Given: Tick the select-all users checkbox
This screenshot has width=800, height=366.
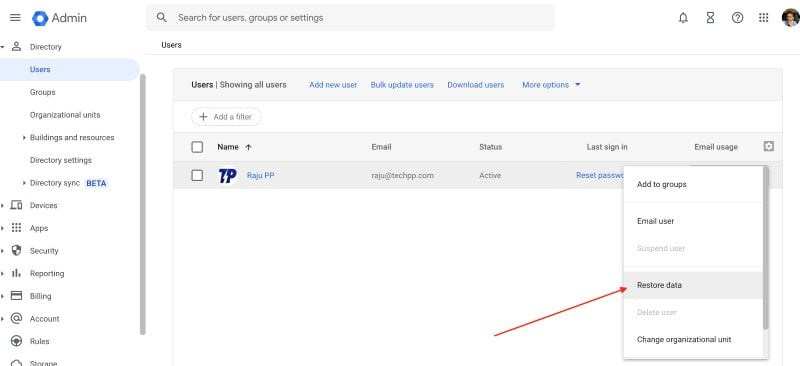Looking at the screenshot, I should coord(197,147).
